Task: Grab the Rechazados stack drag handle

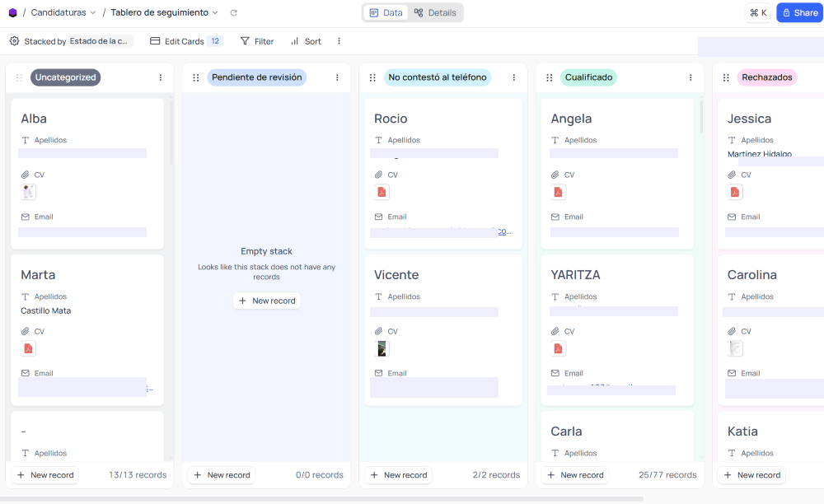Action: (x=726, y=77)
